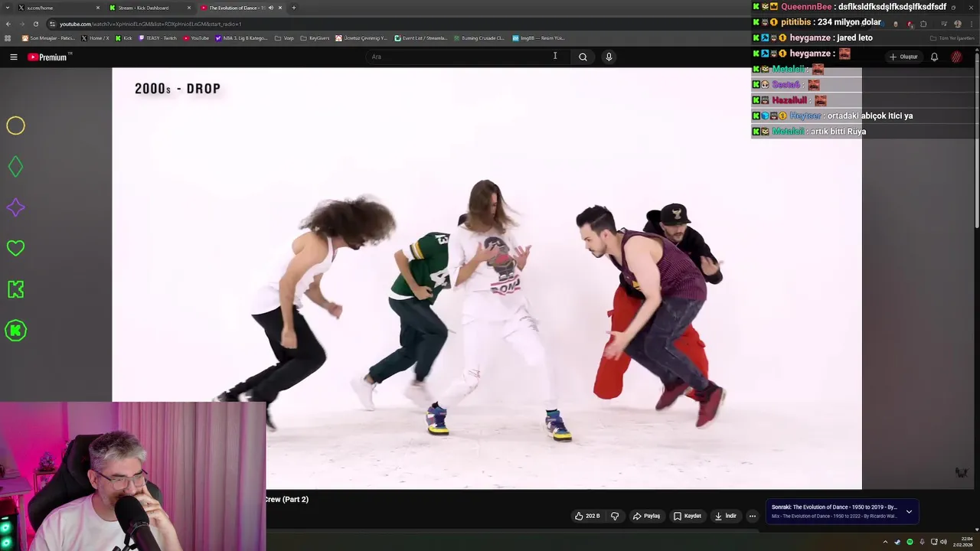Screen dimensions: 980x551
Task: Close The Evolution of Dance tab
Action: coord(280,8)
